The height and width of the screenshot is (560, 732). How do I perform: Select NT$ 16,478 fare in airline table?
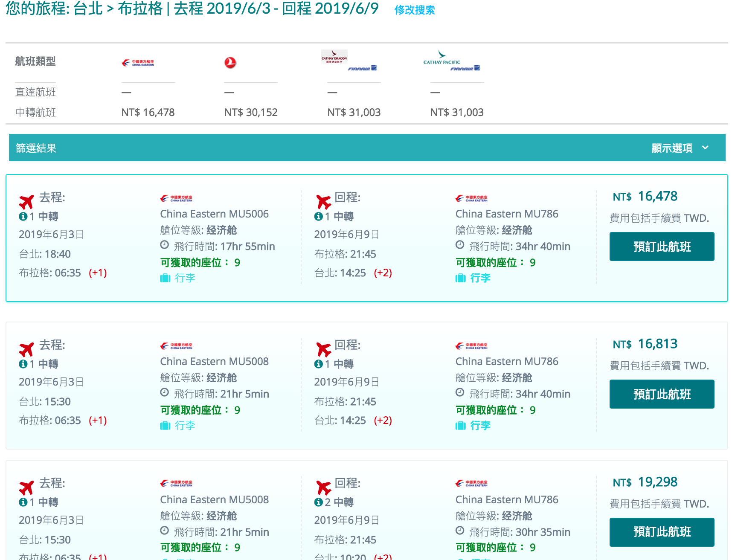pyautogui.click(x=148, y=113)
